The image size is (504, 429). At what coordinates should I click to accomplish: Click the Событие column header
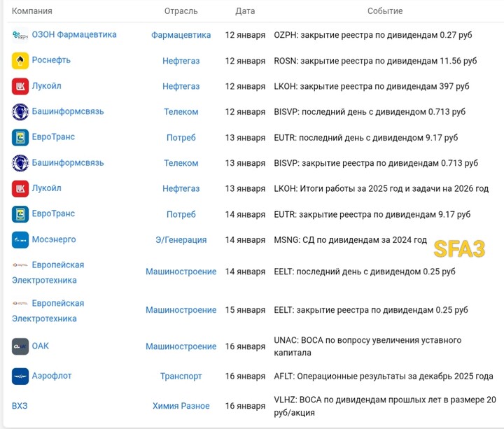point(385,11)
